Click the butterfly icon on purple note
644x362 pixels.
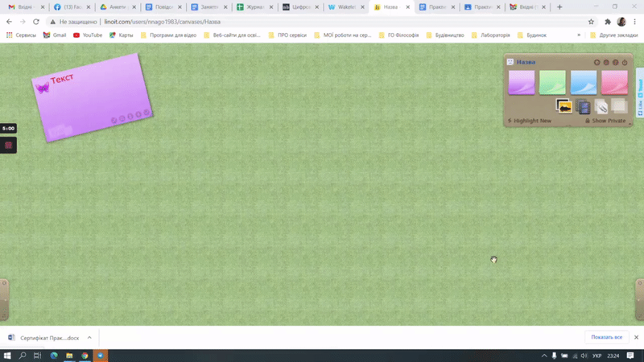[43, 86]
